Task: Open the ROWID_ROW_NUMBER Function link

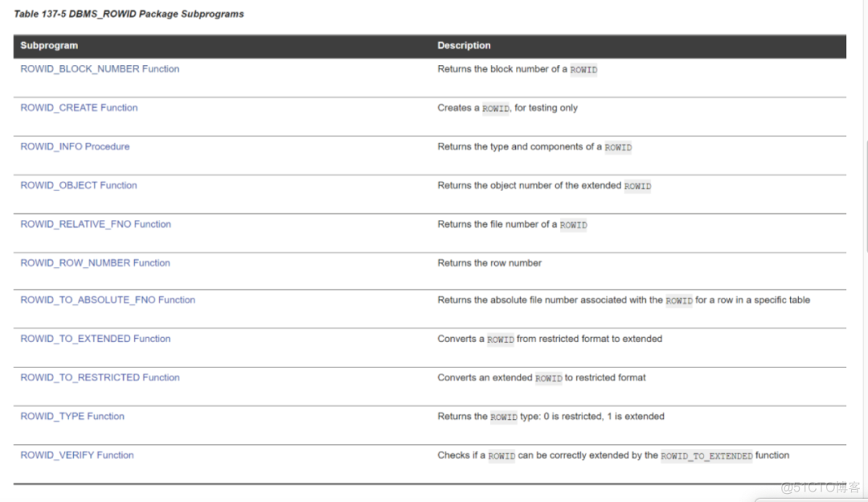Action: [95, 262]
